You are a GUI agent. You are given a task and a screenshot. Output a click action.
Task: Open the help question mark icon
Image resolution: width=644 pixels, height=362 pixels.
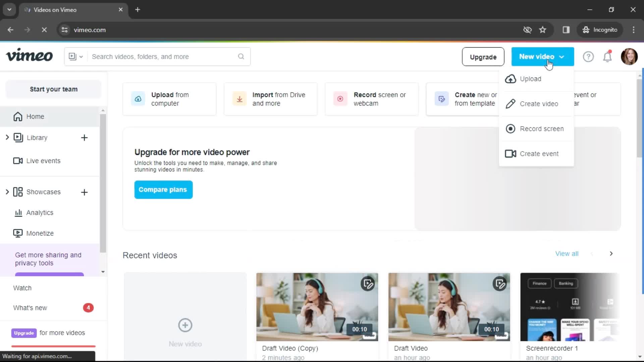tap(588, 57)
